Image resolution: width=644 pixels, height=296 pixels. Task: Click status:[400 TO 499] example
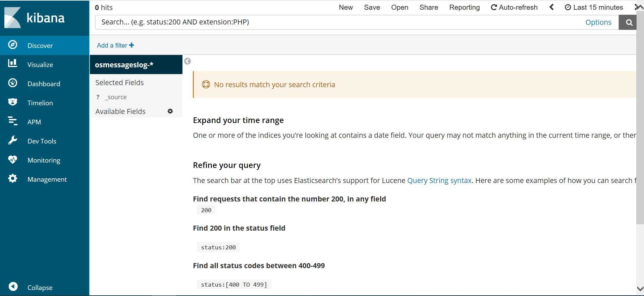point(234,285)
